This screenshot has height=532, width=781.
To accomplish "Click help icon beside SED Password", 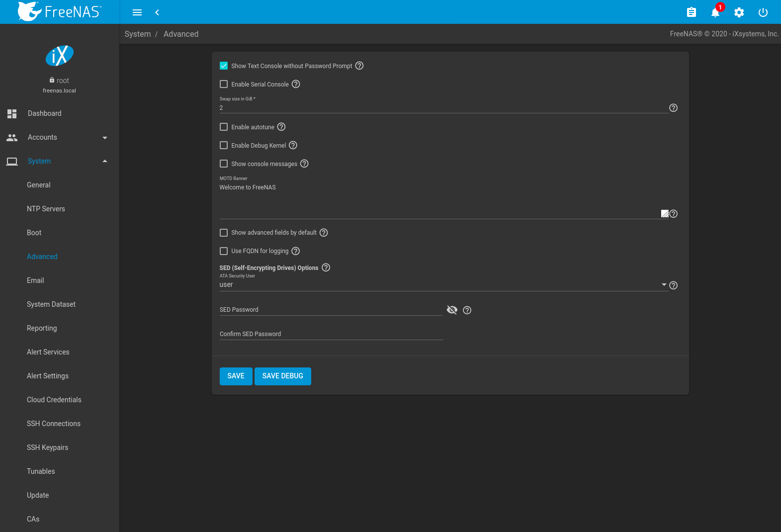I will (x=467, y=310).
